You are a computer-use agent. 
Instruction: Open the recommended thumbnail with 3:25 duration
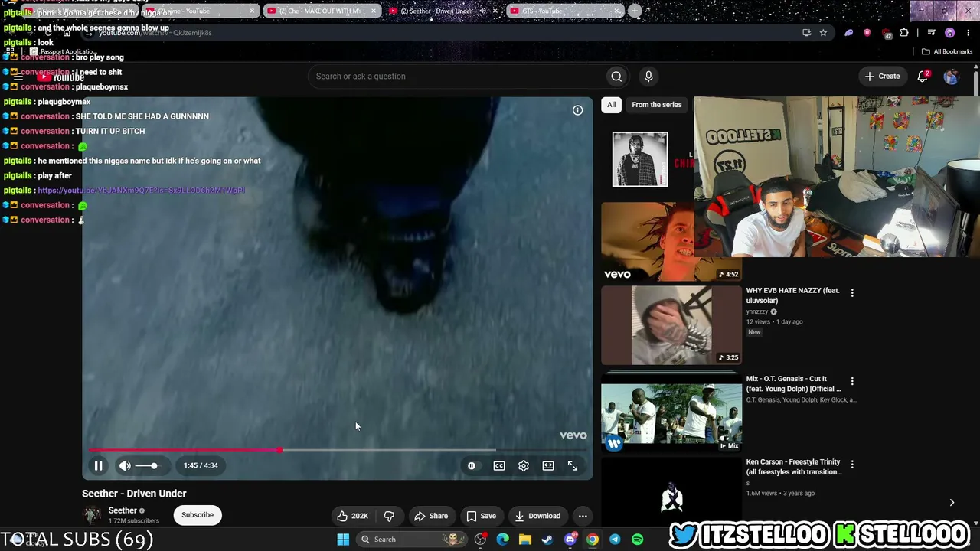pyautogui.click(x=671, y=325)
